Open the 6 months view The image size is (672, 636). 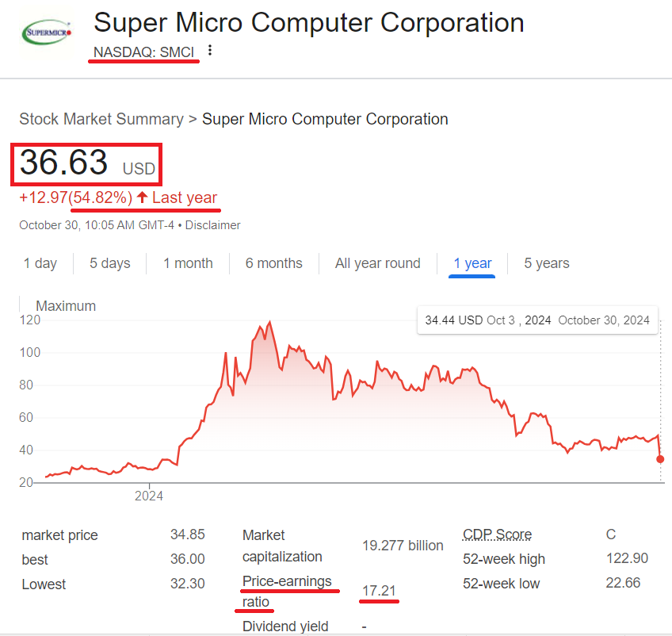click(x=273, y=263)
